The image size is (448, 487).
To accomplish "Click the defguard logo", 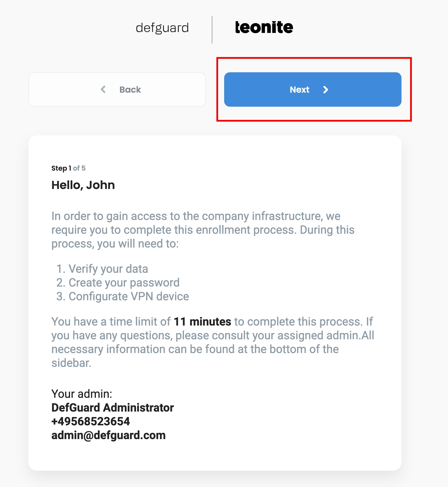I will pos(162,28).
